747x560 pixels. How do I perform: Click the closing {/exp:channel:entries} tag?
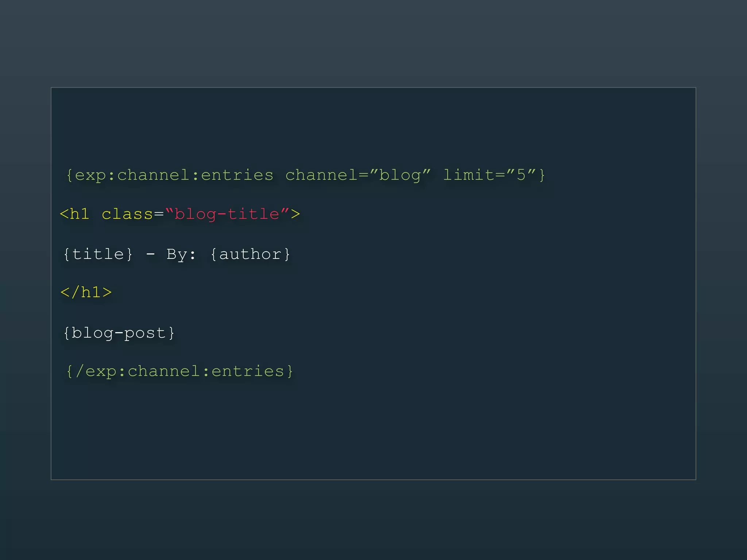(179, 372)
